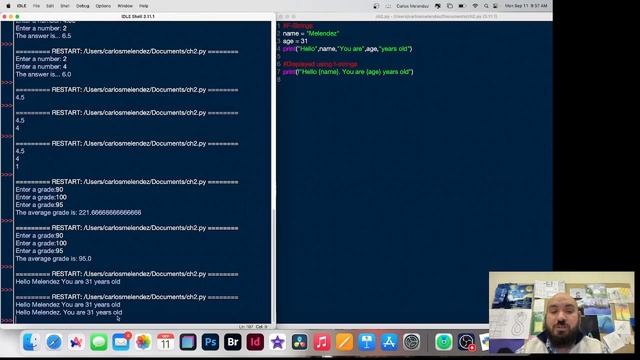The image size is (640, 360).
Task: Click 'The answer is... 6.0' shell output
Action: [x=43, y=74]
